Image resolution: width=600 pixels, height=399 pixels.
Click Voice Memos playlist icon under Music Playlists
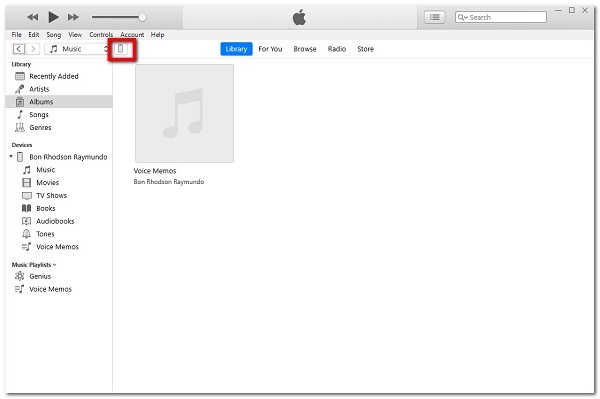coord(20,289)
